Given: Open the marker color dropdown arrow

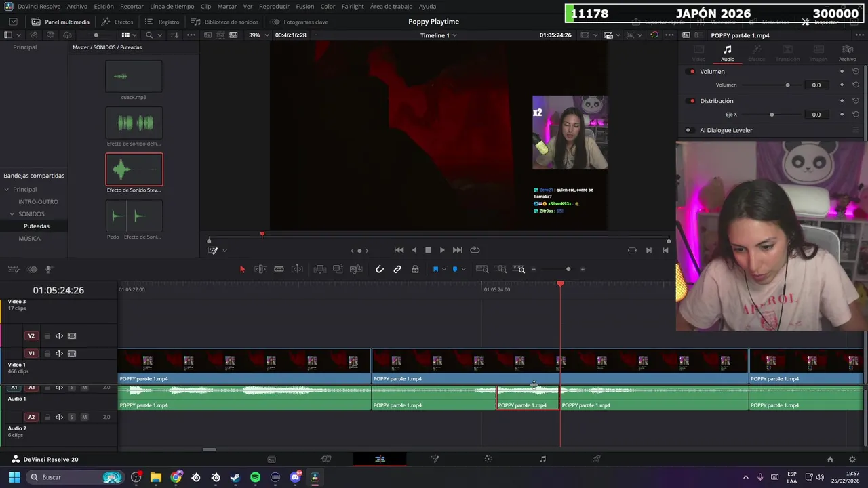Looking at the screenshot, I should (x=463, y=269).
